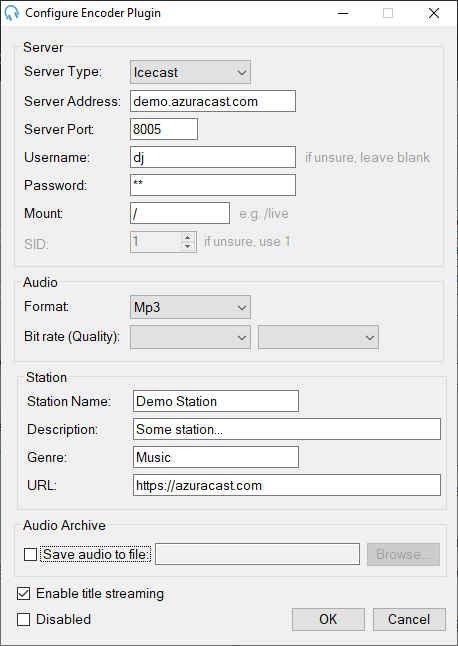Minimize the Configure Encoder Plugin window
Screen dimensions: 458x646
pos(342,13)
